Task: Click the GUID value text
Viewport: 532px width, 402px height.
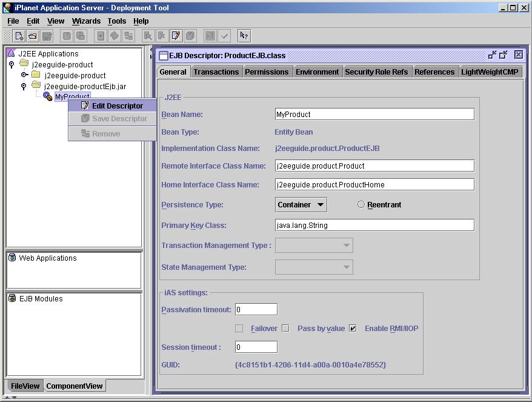Action: (x=310, y=364)
